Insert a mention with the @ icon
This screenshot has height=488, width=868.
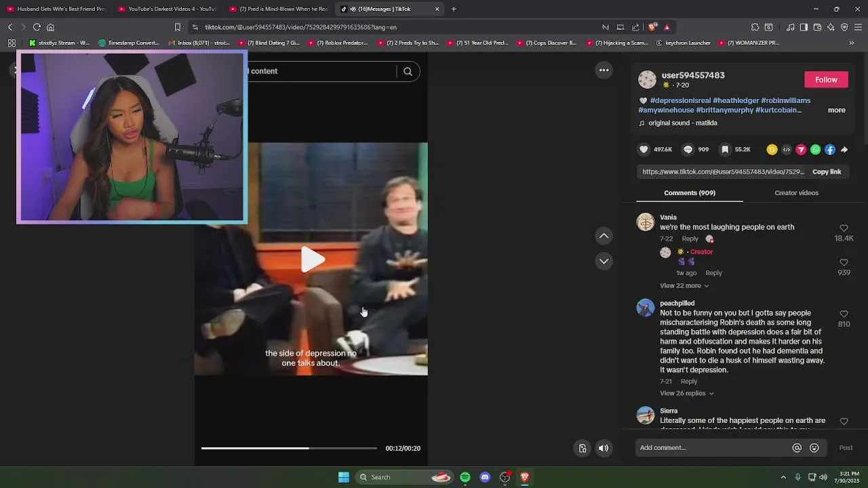[x=797, y=448]
